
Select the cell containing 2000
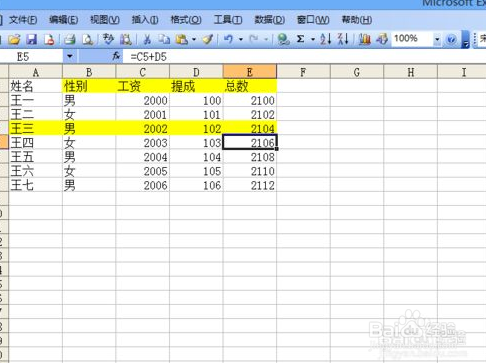point(143,100)
